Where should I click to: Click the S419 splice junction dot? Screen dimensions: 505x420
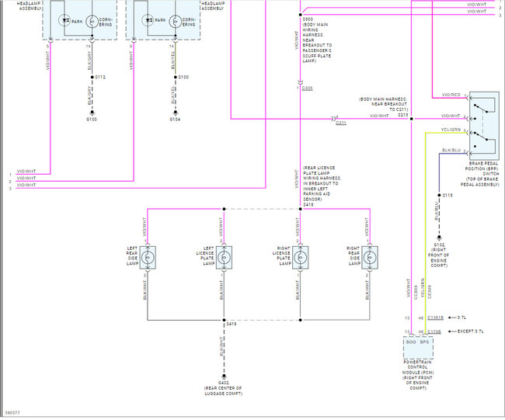(x=224, y=320)
